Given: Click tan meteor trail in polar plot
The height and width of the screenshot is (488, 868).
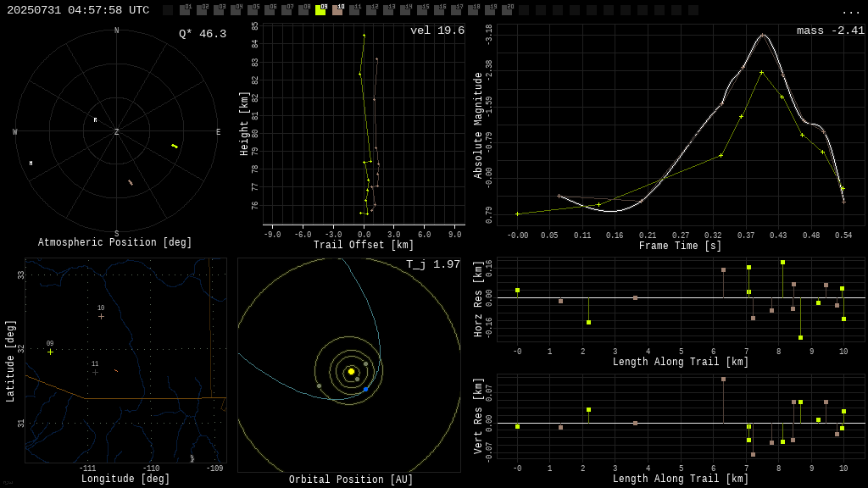Looking at the screenshot, I should [131, 183].
